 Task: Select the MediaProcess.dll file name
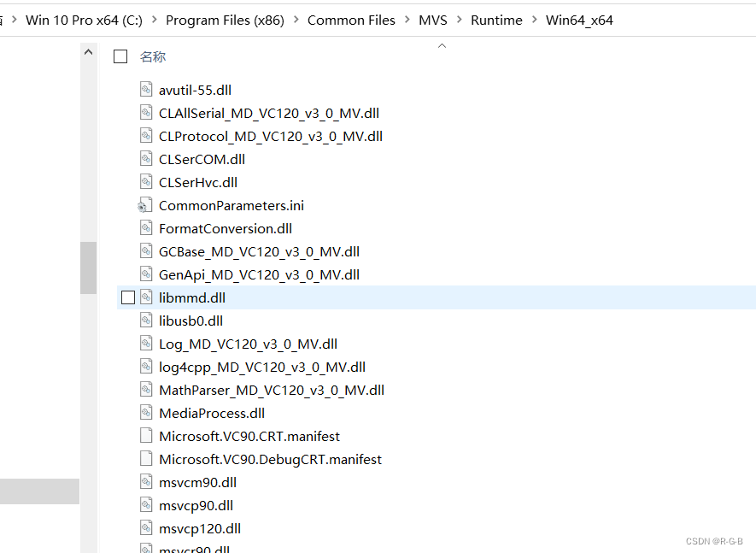point(212,414)
